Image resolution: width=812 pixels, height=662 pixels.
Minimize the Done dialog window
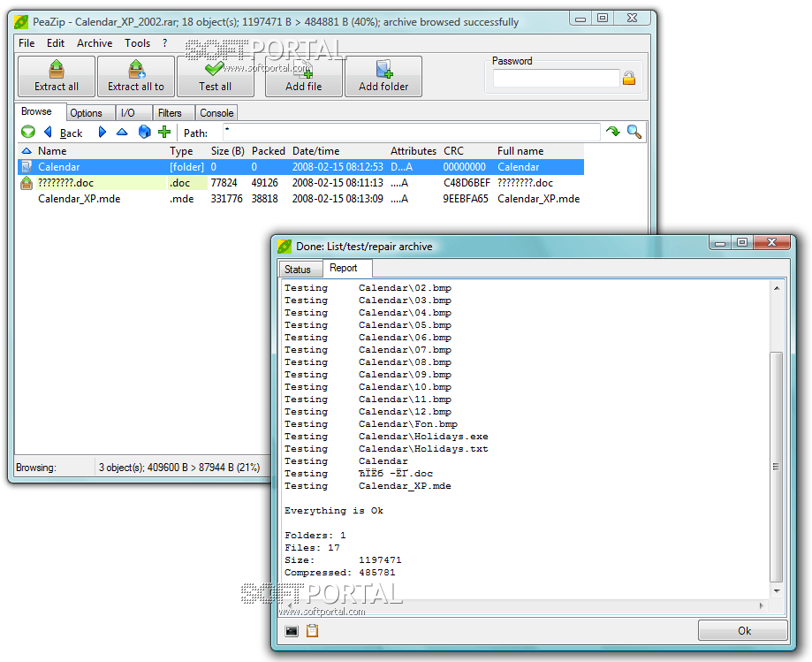(720, 242)
